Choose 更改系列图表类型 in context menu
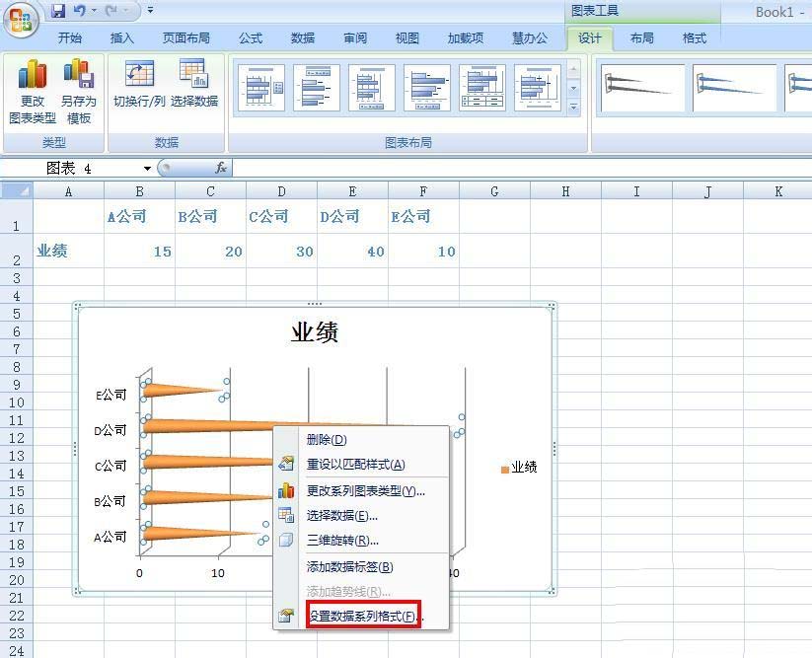Screen dimensions: 812x658 (x=365, y=490)
